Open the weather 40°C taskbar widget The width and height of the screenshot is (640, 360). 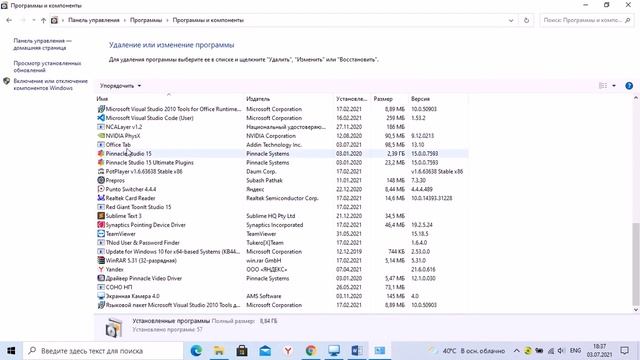point(466,351)
